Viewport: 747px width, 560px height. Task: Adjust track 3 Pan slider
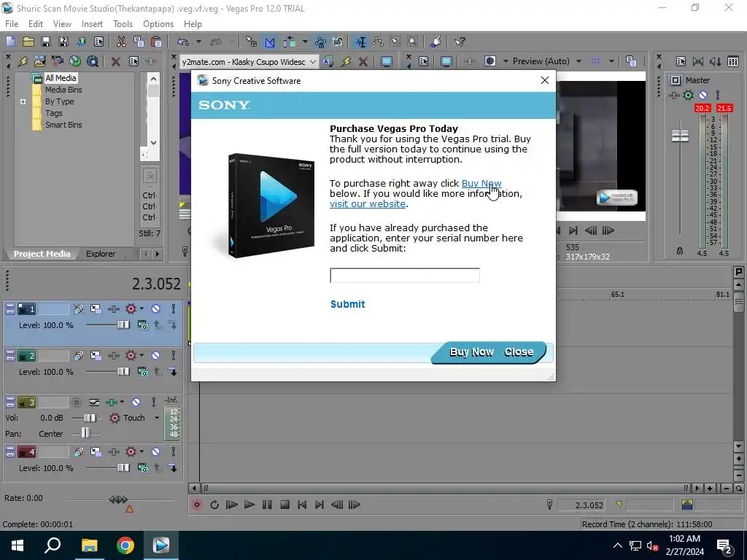coord(85,433)
